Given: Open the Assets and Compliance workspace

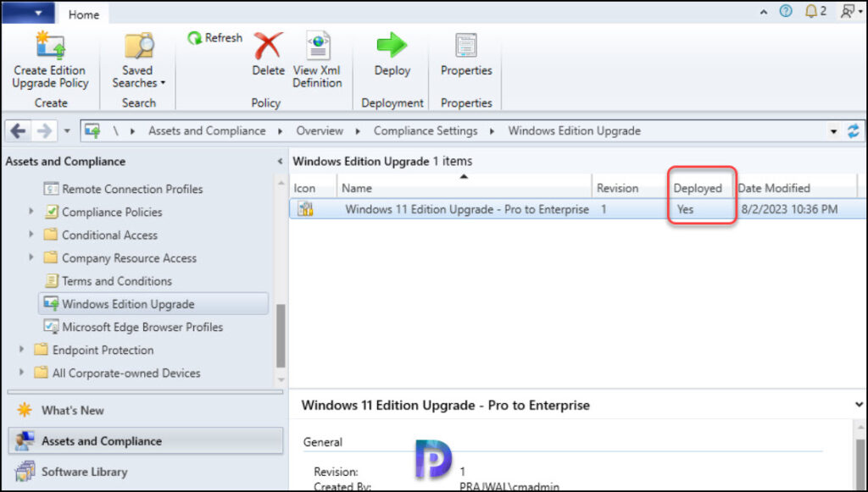Looking at the screenshot, I should (x=146, y=441).
